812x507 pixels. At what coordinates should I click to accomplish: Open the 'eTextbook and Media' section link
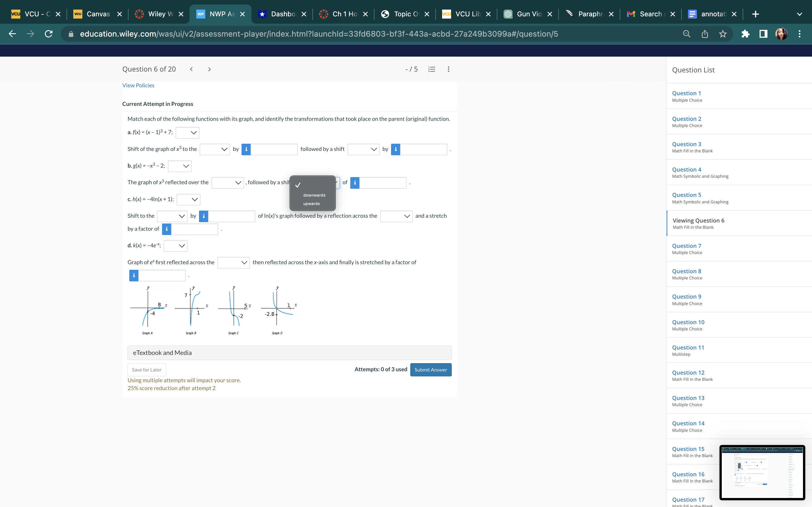click(162, 352)
